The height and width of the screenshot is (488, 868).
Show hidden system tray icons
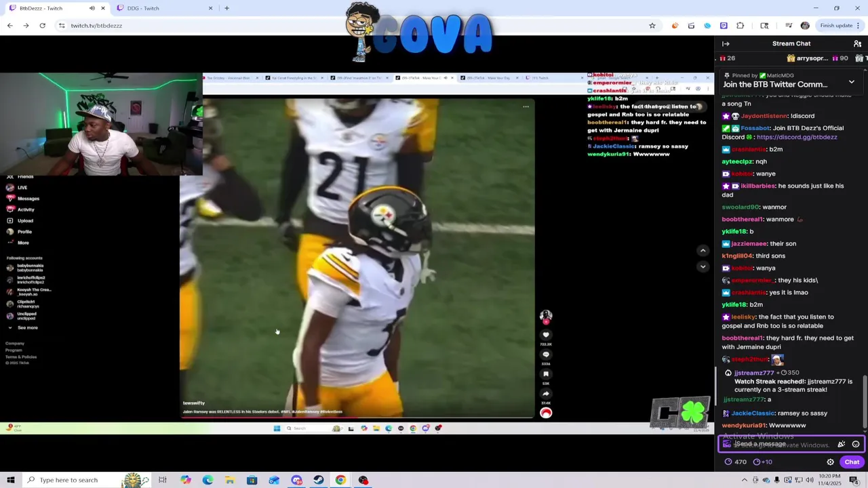coord(744,480)
